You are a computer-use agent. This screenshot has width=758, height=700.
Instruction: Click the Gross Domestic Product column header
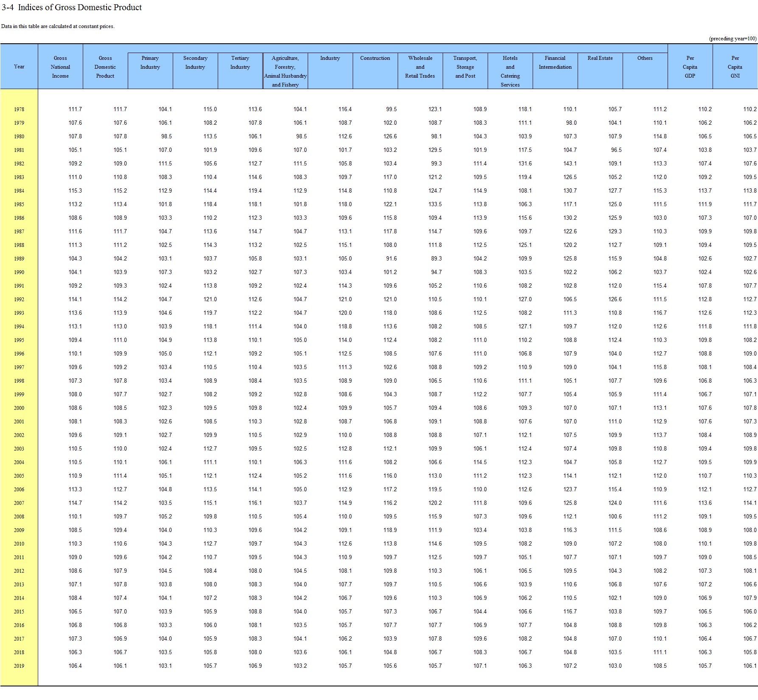(105, 67)
